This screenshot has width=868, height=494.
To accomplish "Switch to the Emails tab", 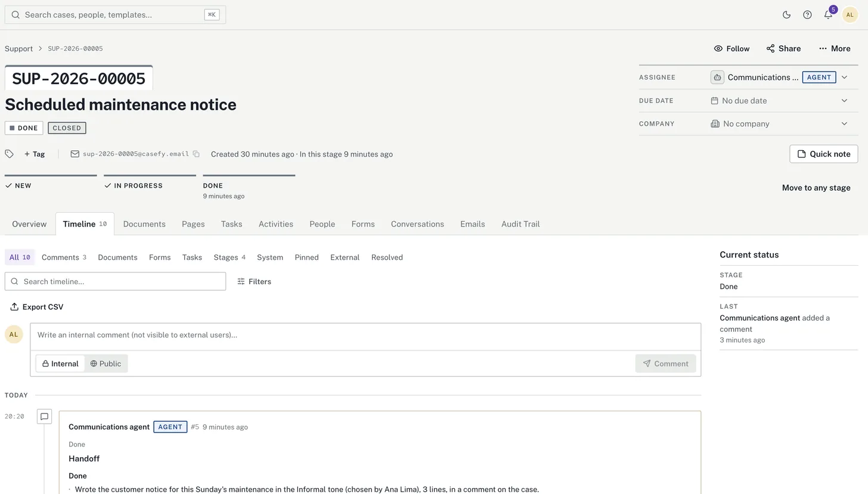I will click(473, 224).
